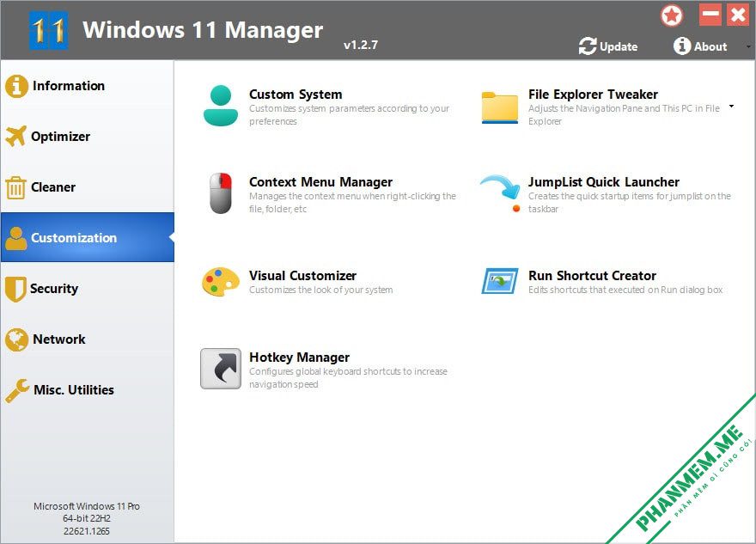Click the Visual Customizer palette icon
Viewport: 756px width, 544px height.
tap(221, 282)
